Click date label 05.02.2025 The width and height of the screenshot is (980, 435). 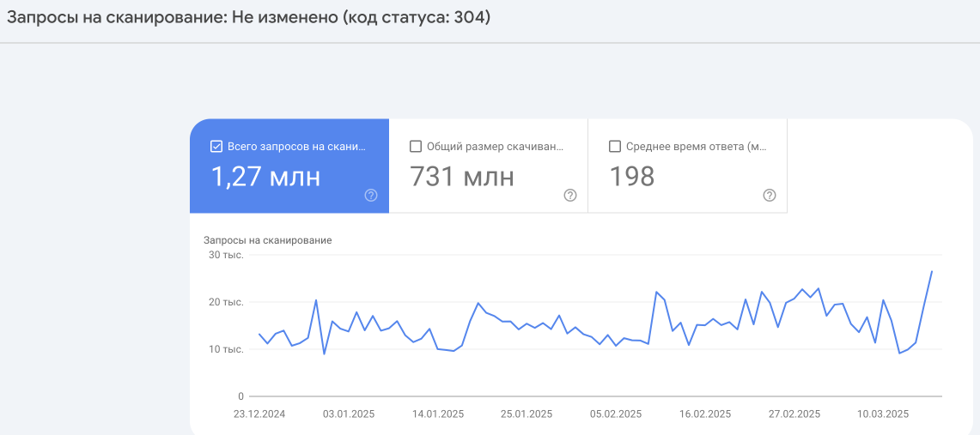[615, 414]
